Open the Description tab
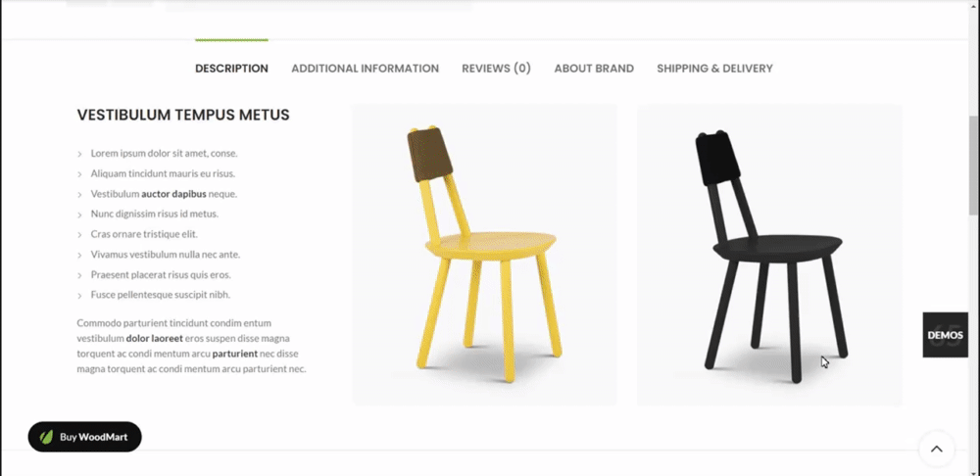Image resolution: width=980 pixels, height=476 pixels. click(231, 69)
